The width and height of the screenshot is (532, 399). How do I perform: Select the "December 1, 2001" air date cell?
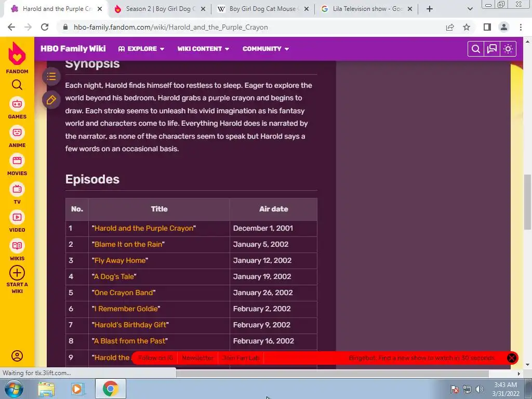pyautogui.click(x=273, y=229)
